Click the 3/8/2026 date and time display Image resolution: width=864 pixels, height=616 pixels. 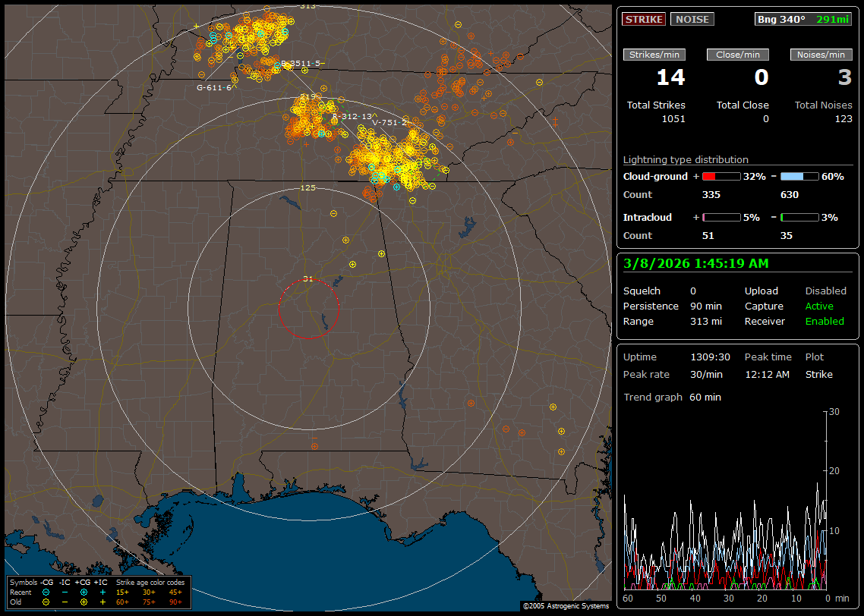[x=695, y=263]
